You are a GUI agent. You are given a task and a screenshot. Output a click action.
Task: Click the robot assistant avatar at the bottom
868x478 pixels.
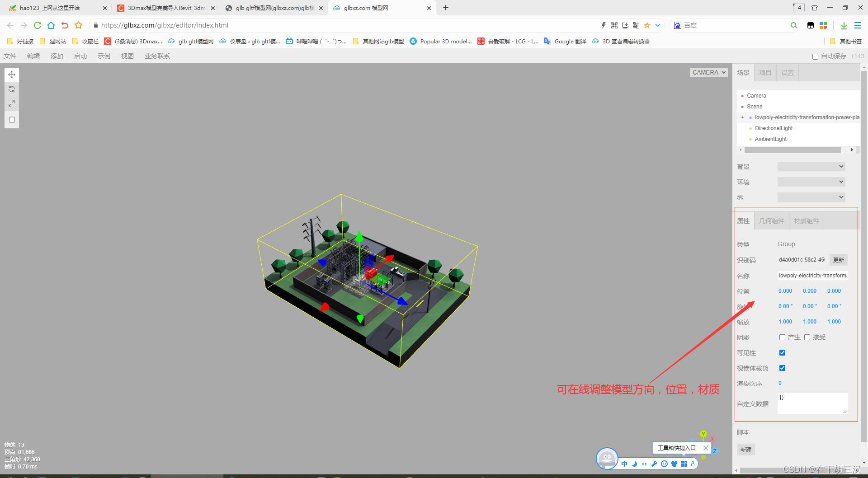(607, 459)
